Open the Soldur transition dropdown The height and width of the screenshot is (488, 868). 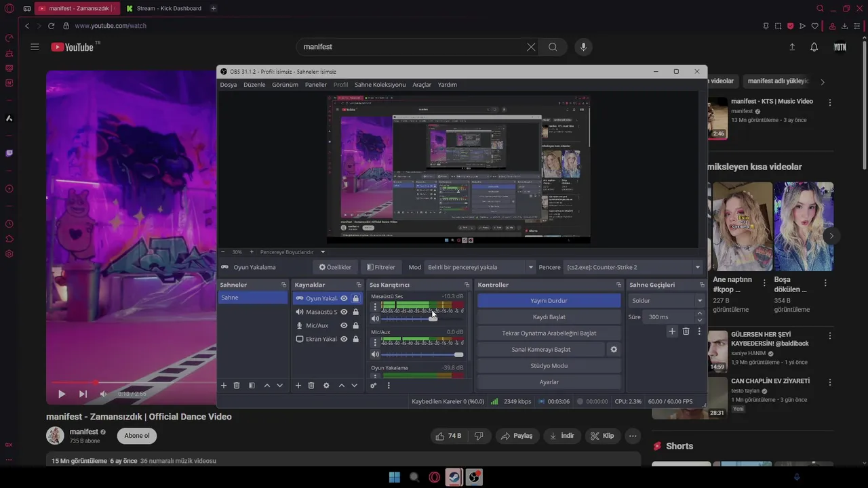tap(667, 301)
